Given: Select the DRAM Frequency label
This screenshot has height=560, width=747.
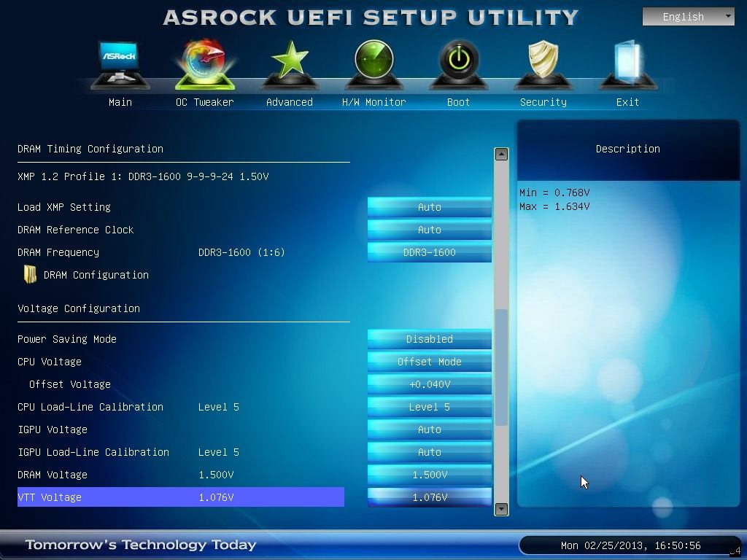Looking at the screenshot, I should [x=58, y=252].
